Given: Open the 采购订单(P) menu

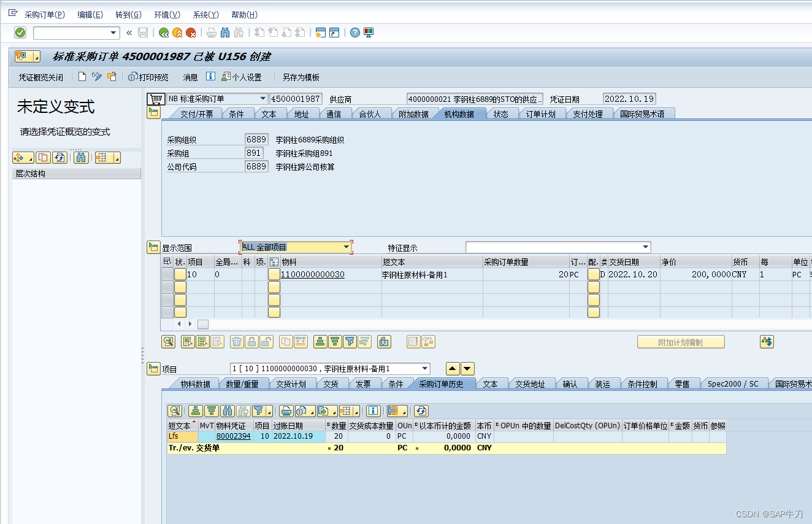Looking at the screenshot, I should pyautogui.click(x=45, y=15).
